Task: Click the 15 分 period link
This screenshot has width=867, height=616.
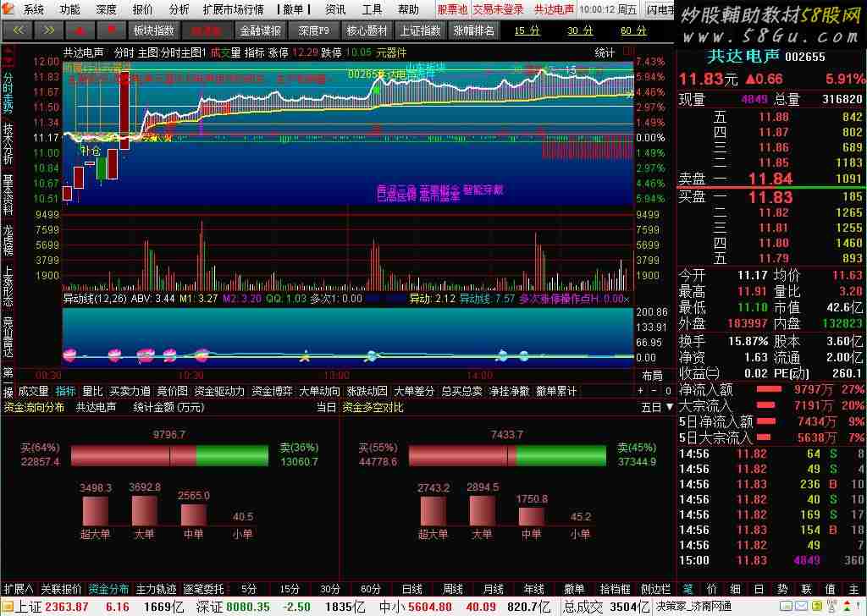Action: tap(527, 30)
